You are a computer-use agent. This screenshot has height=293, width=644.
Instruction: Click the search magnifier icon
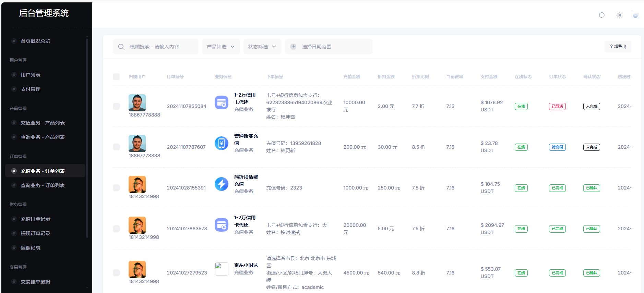tap(121, 47)
